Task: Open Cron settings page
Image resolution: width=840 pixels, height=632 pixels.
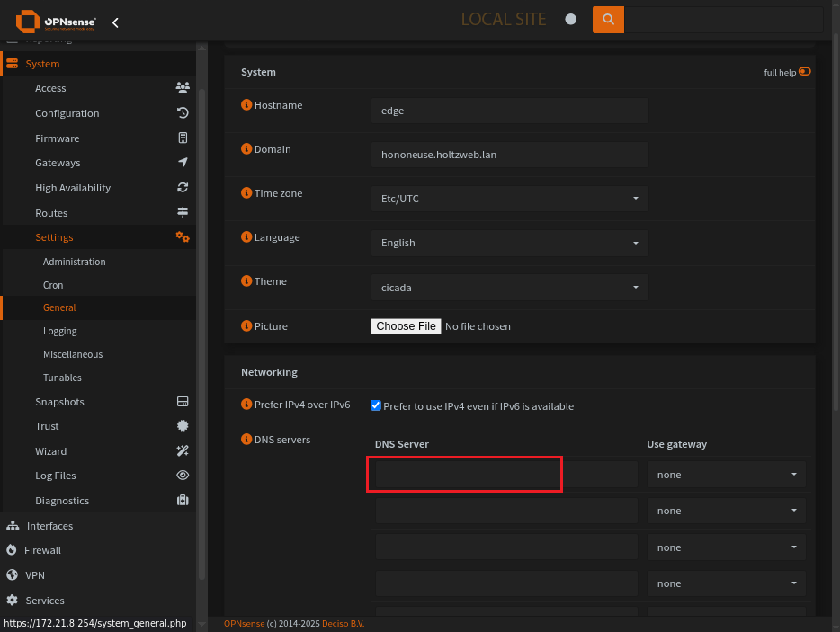Action: click(53, 285)
